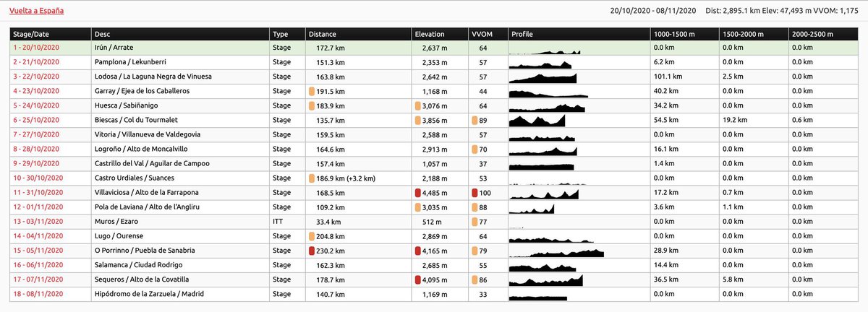Select the 5.8 km value for Sequeros stage
This screenshot has width=868, height=312.
pyautogui.click(x=733, y=280)
